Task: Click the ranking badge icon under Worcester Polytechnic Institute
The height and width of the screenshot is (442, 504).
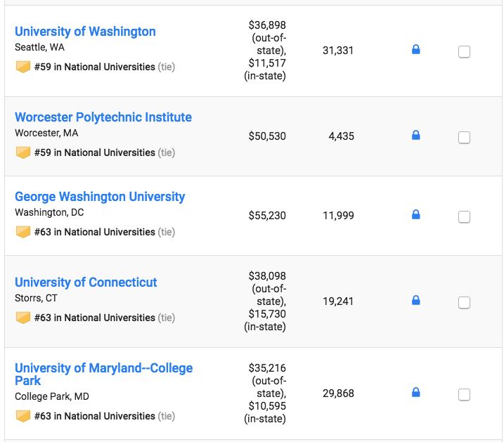Action: click(22, 152)
